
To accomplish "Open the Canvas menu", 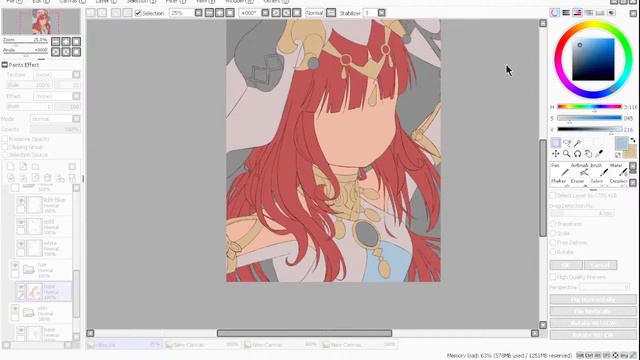I will (72, 2).
